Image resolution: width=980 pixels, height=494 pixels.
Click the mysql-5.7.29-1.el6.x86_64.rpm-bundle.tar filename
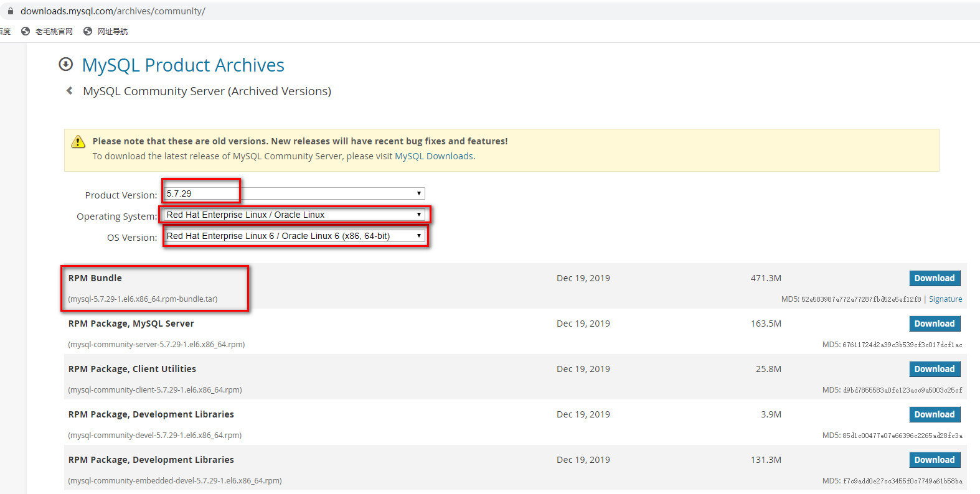[x=143, y=299]
